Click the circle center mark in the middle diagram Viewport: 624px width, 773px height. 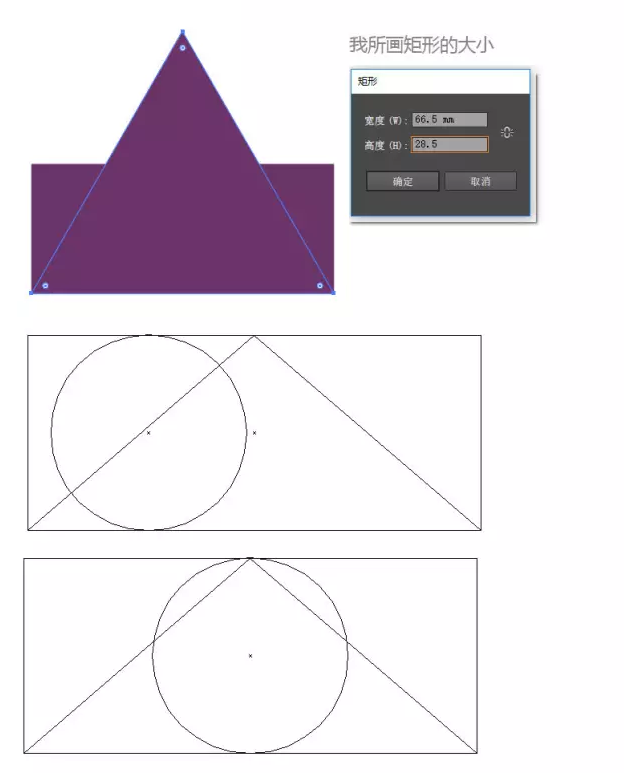148,433
